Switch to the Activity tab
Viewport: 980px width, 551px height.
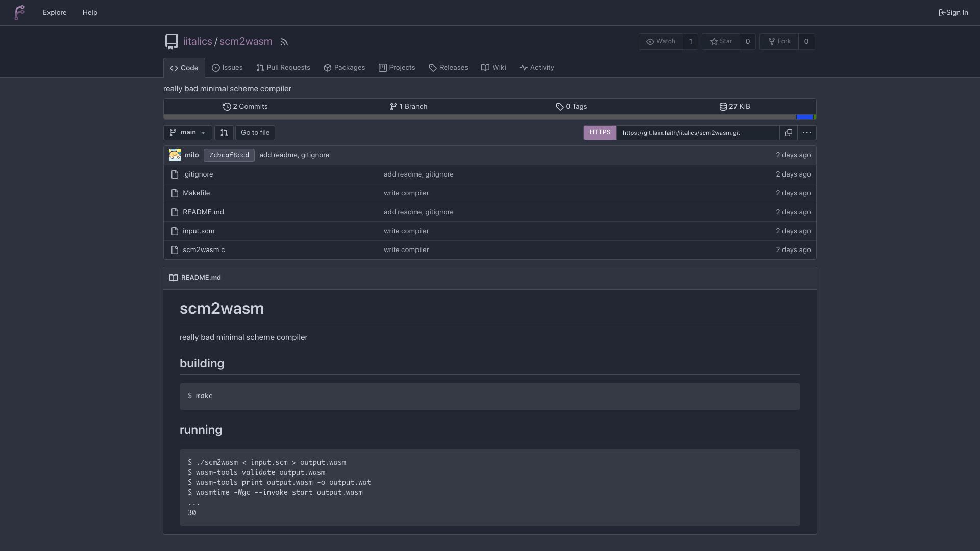pos(537,68)
